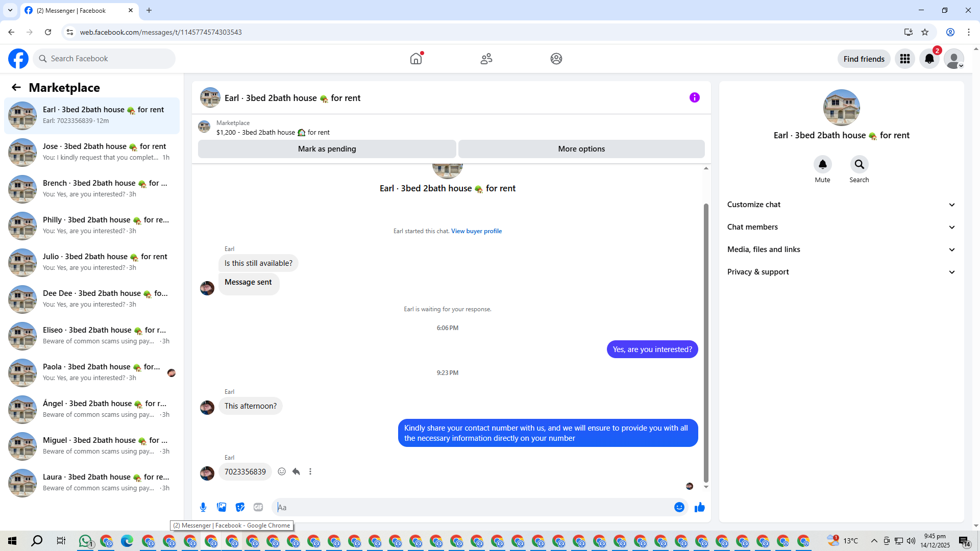Click the voice clip microphone icon
Image resolution: width=980 pixels, height=551 pixels.
click(203, 507)
